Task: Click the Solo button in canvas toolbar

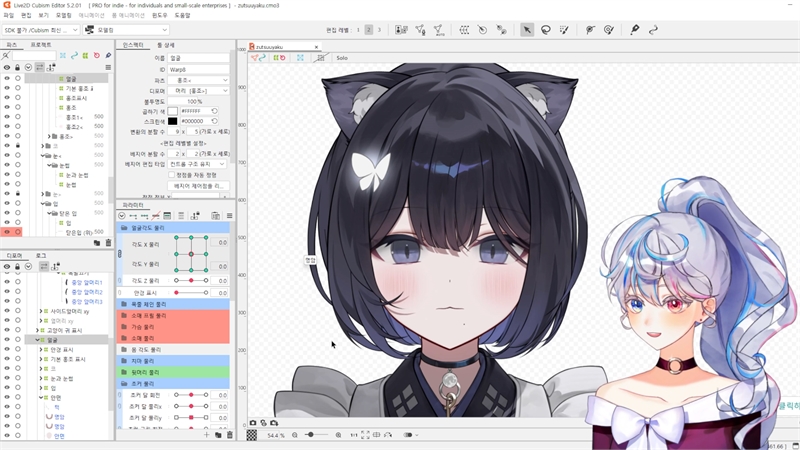Action: [342, 58]
